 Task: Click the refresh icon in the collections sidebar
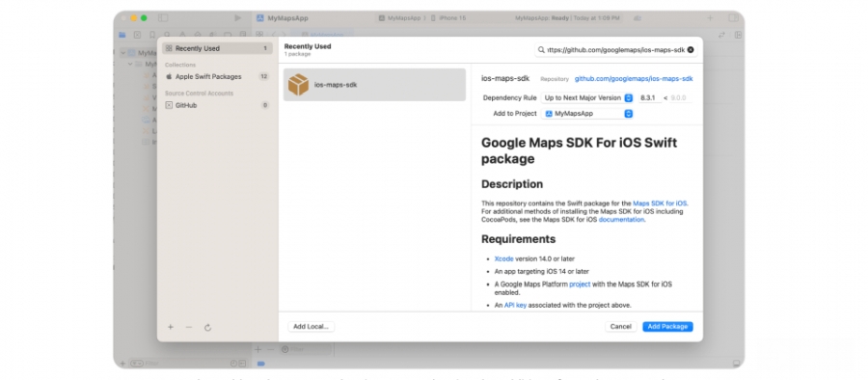tap(207, 327)
